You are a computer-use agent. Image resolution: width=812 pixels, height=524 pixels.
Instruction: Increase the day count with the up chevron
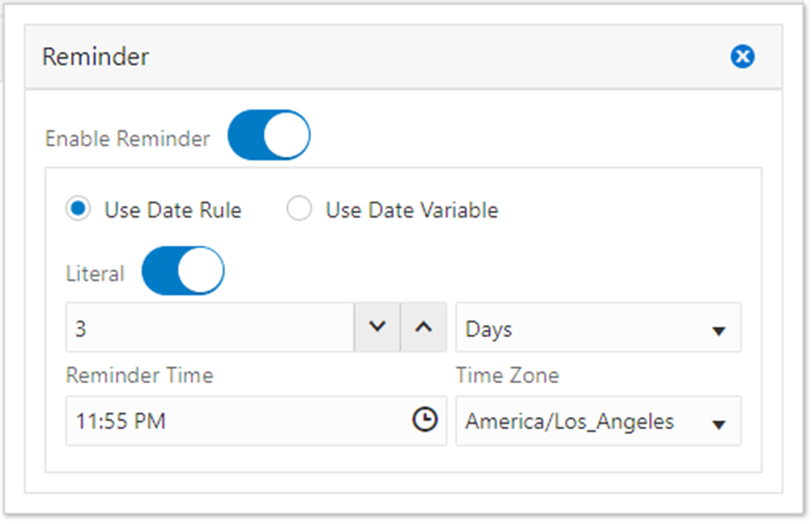[x=424, y=327]
